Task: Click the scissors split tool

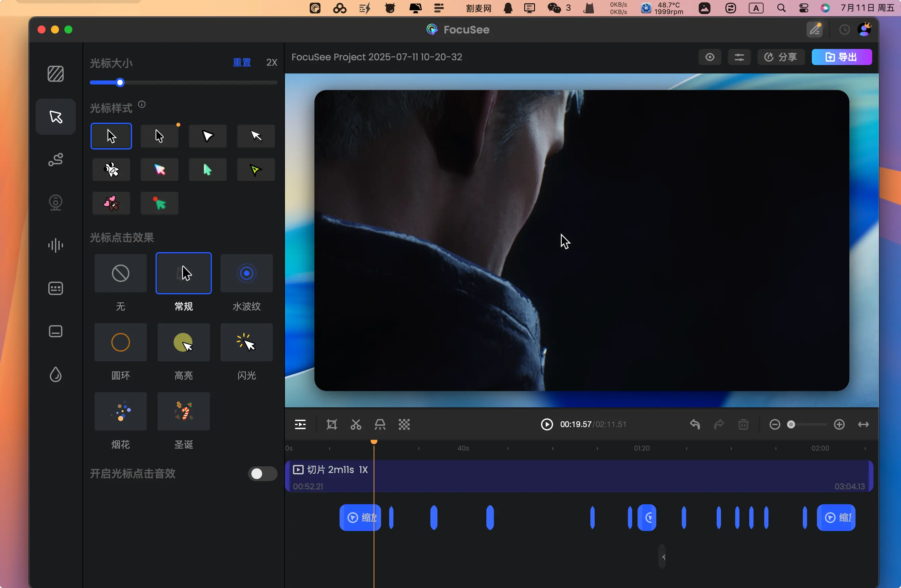Action: pyautogui.click(x=356, y=424)
